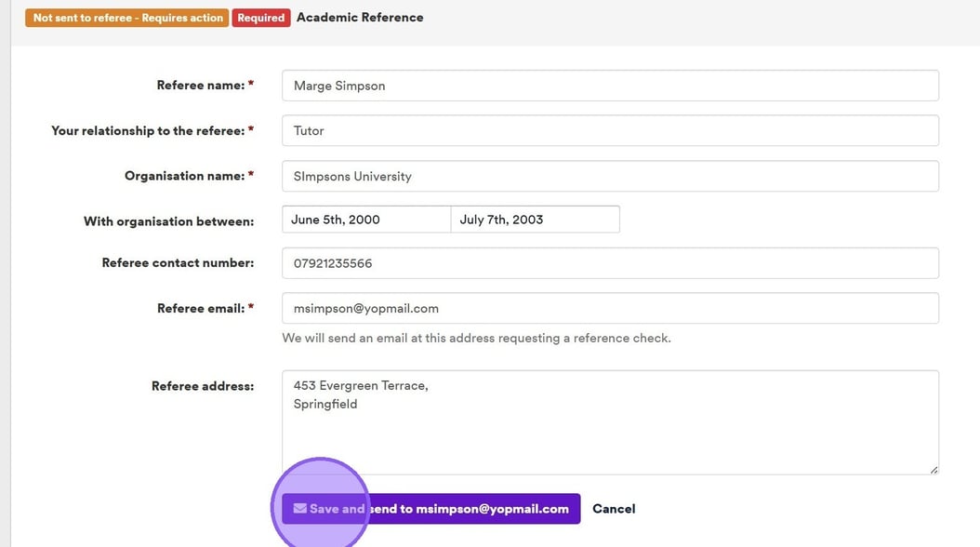
Task: Click the 'Not sent to referee' status badge
Action: coord(127,18)
